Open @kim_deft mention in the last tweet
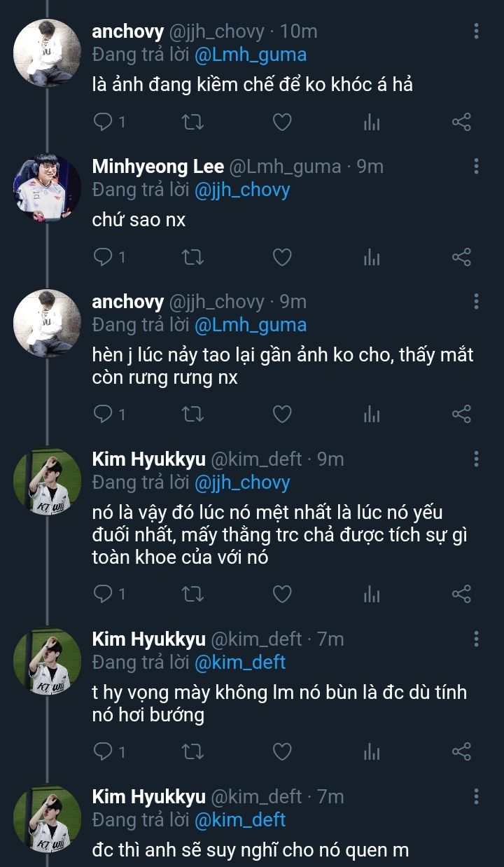Image resolution: width=504 pixels, height=867 pixels. pos(239,819)
